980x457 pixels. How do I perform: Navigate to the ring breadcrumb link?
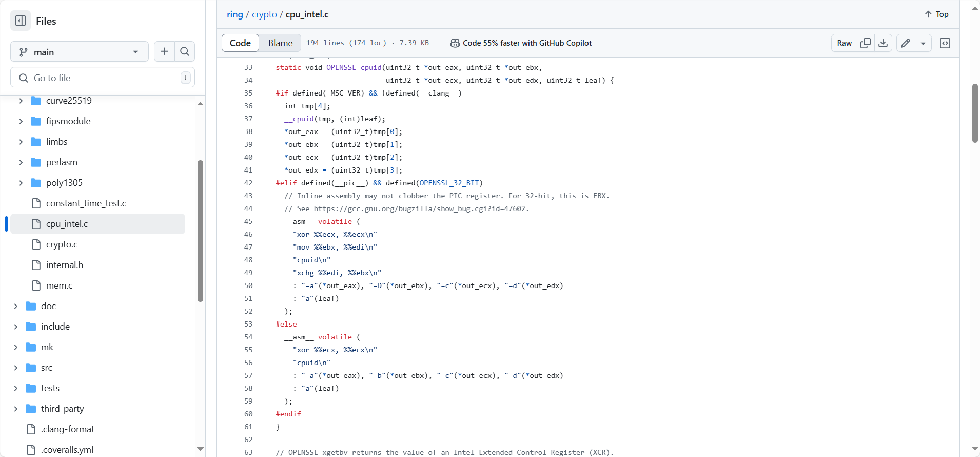(x=234, y=14)
